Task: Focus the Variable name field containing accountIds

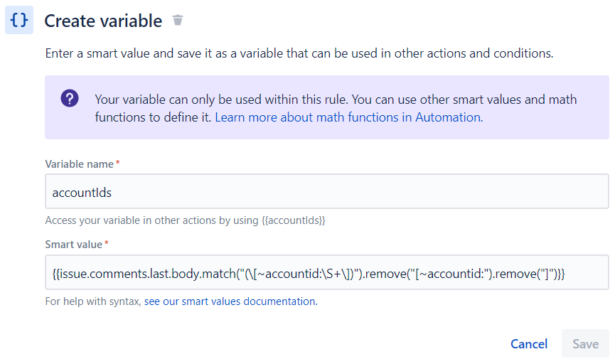Action: 327,191
